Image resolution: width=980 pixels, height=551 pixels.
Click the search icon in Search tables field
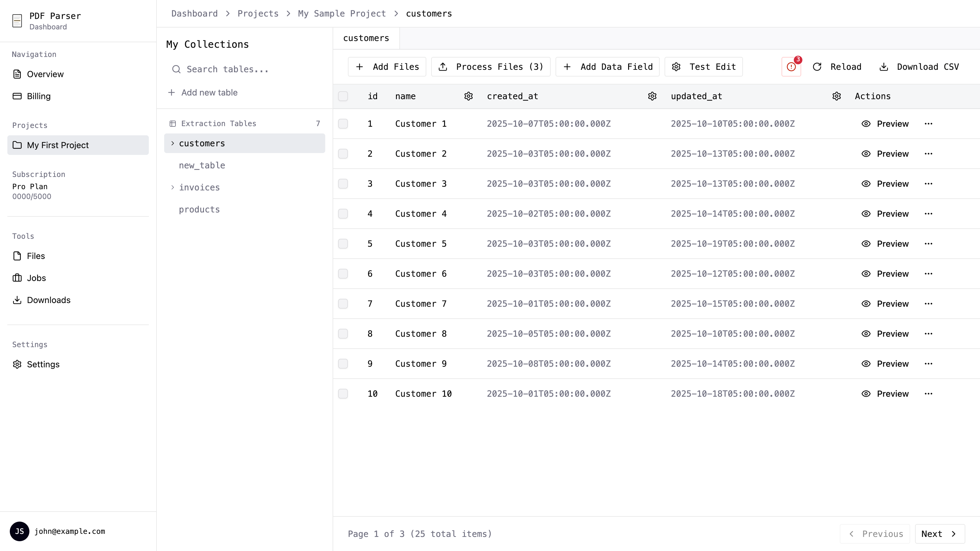pos(176,69)
